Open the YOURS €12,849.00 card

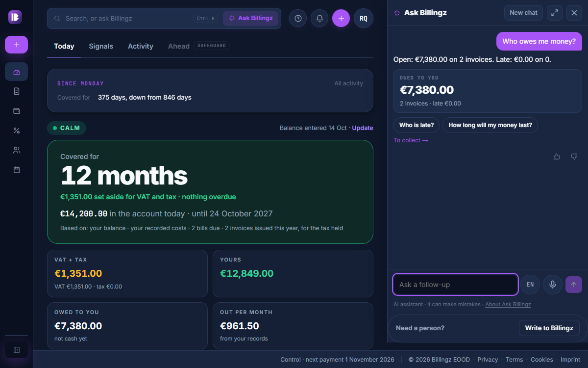(x=293, y=273)
